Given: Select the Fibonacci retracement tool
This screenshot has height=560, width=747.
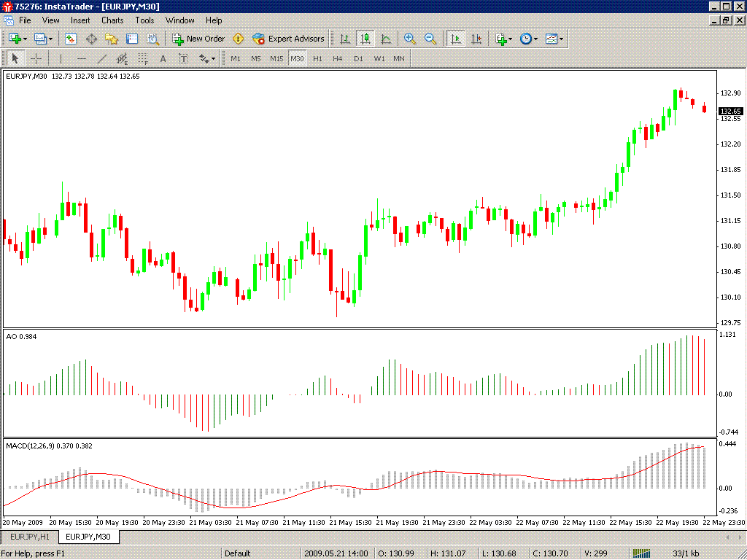Looking at the screenshot, I should pyautogui.click(x=143, y=58).
